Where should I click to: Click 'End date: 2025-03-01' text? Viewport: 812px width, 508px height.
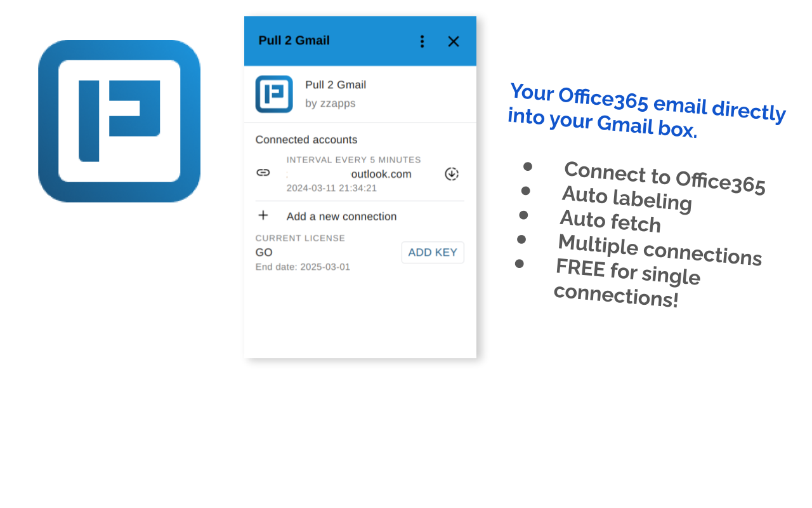303,267
